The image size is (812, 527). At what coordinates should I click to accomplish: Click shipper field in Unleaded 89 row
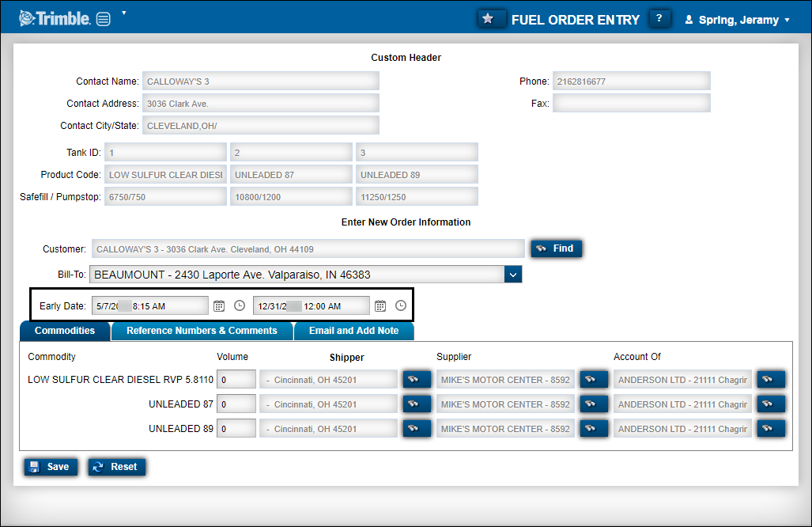[x=328, y=429]
